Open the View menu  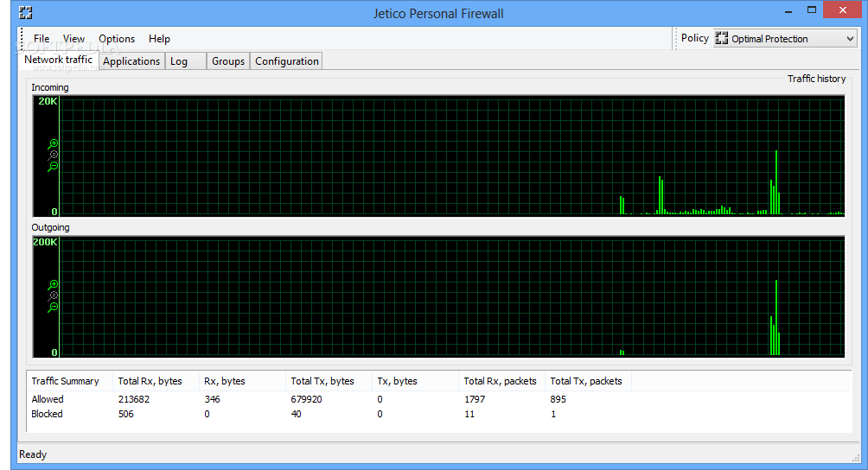73,39
